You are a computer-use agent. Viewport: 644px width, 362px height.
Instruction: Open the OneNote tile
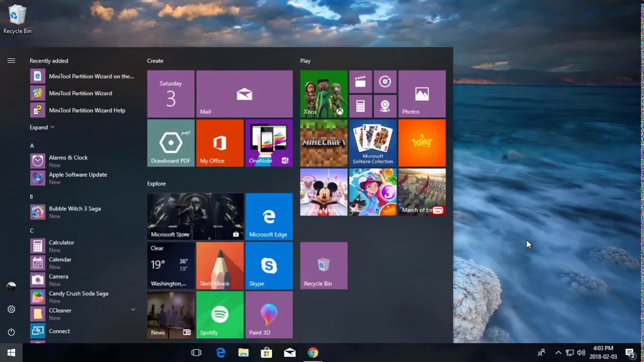coord(269,143)
